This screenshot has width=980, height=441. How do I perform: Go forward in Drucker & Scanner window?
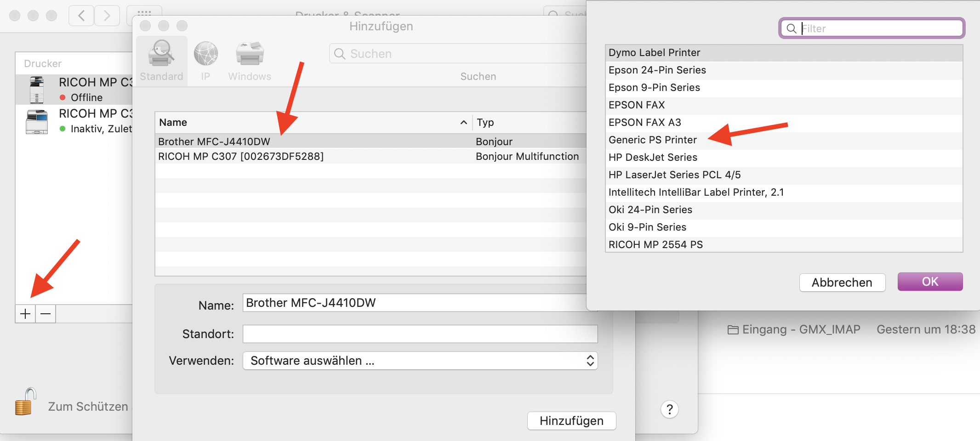tap(107, 16)
